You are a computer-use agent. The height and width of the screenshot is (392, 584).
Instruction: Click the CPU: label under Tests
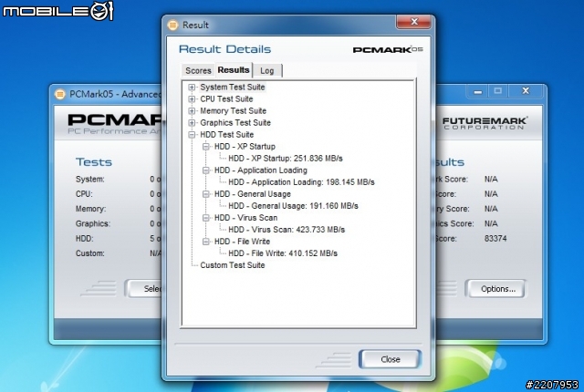point(84,194)
